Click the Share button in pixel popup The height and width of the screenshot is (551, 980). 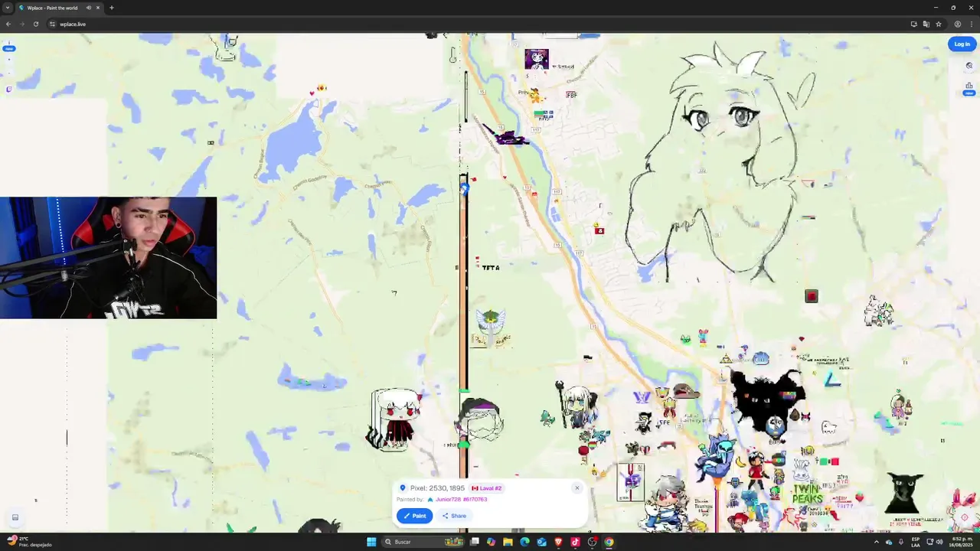(454, 516)
